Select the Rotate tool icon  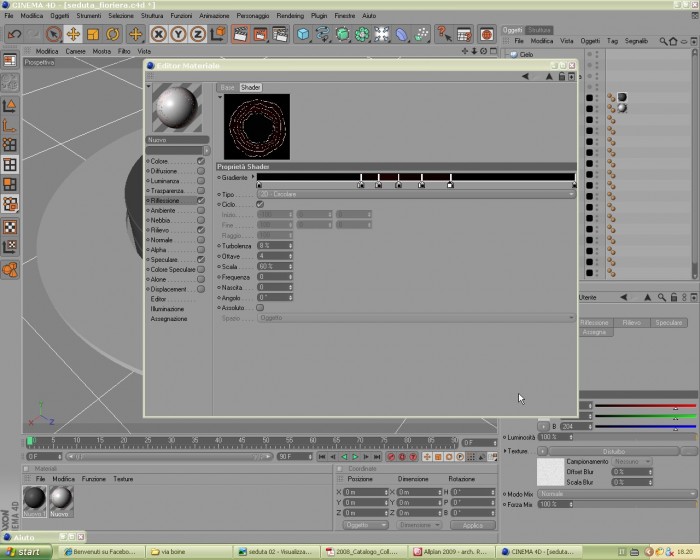coord(112,34)
